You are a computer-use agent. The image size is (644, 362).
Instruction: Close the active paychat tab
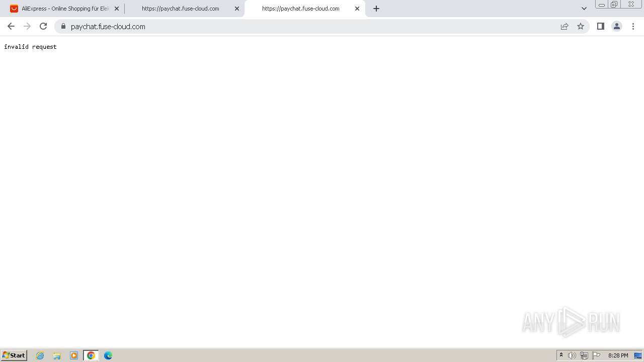click(x=357, y=9)
